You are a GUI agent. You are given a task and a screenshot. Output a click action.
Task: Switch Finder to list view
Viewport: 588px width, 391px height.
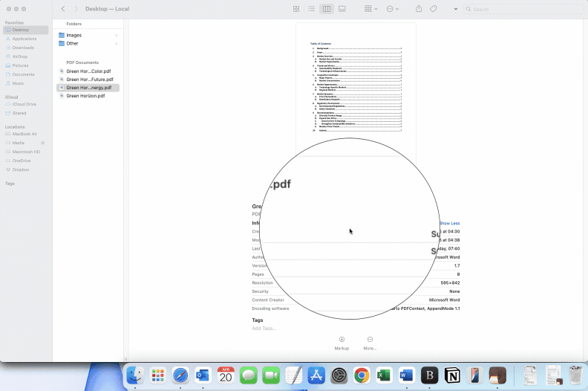(311, 9)
